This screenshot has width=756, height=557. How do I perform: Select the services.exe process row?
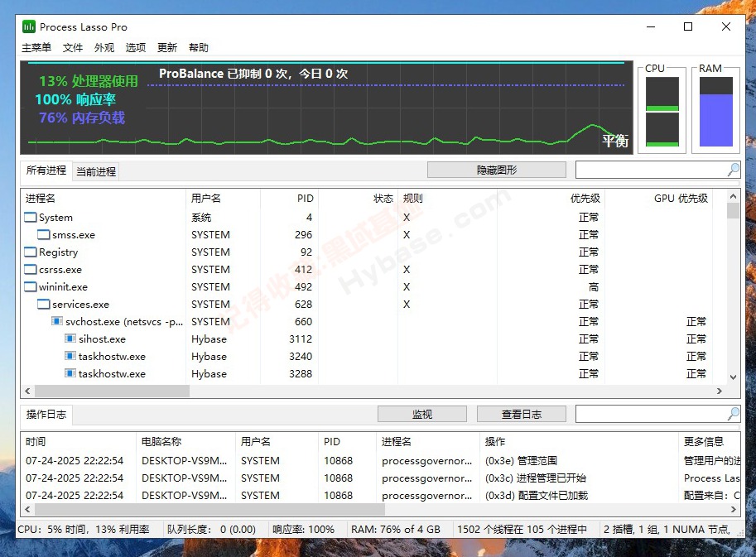click(373, 304)
